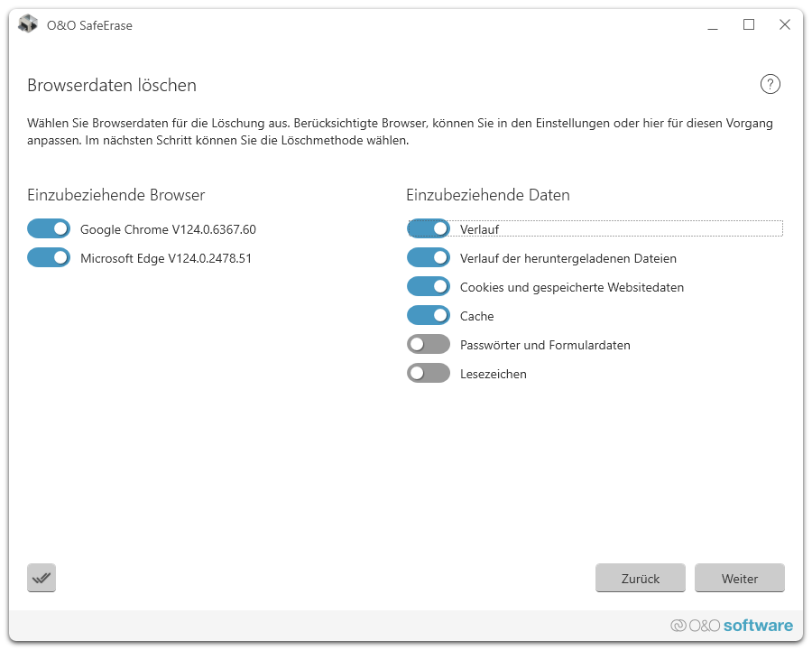Click the O&O software logo

732,625
